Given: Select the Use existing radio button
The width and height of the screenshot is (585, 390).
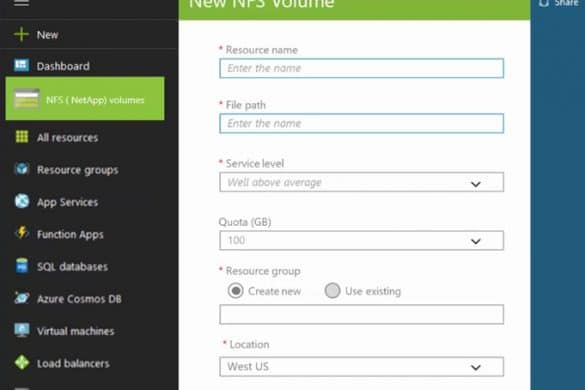Looking at the screenshot, I should (x=332, y=290).
